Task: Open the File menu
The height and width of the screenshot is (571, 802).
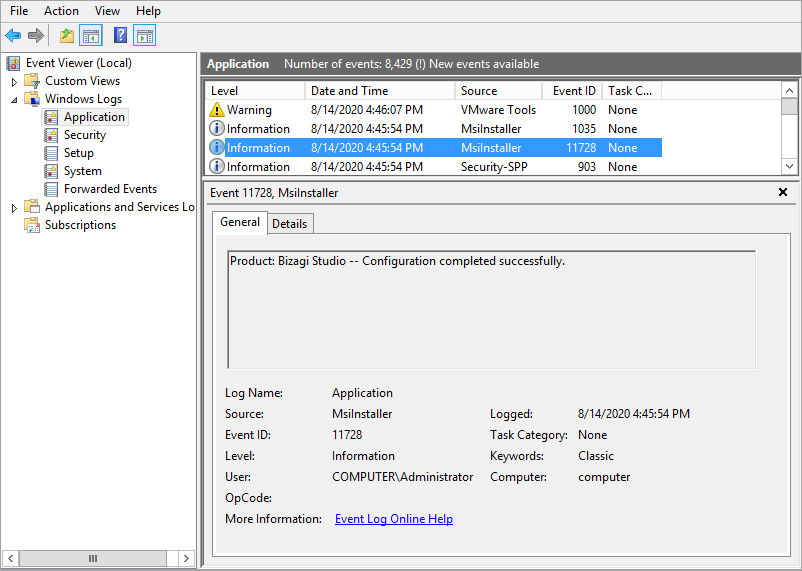Action: (19, 11)
